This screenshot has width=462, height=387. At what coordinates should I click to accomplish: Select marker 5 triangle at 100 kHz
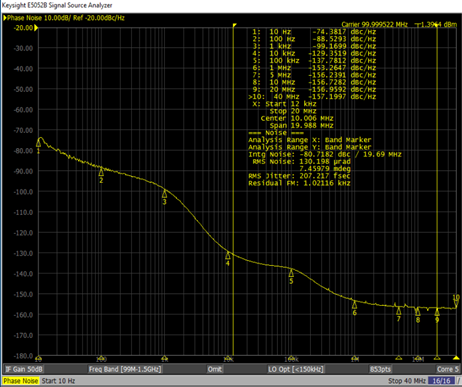point(291,273)
